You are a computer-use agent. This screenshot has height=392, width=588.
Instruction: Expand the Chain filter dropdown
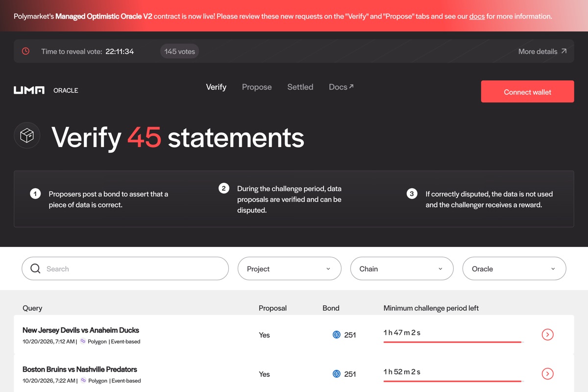click(402, 269)
